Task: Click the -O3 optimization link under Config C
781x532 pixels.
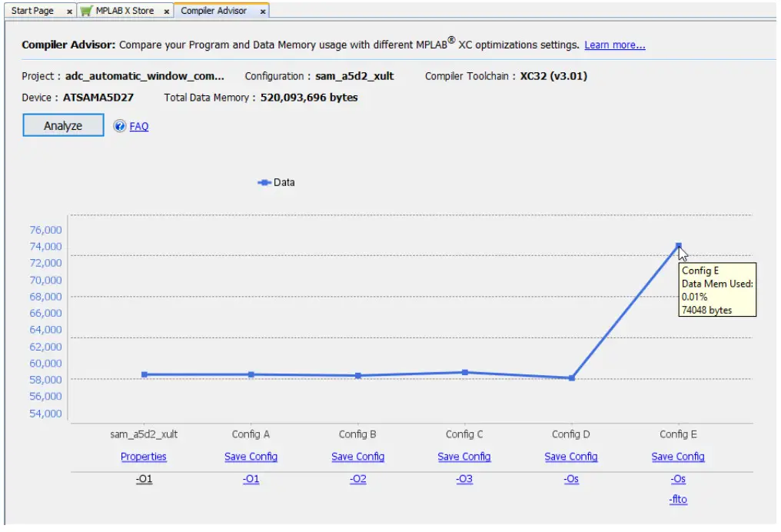Action: 464,479
